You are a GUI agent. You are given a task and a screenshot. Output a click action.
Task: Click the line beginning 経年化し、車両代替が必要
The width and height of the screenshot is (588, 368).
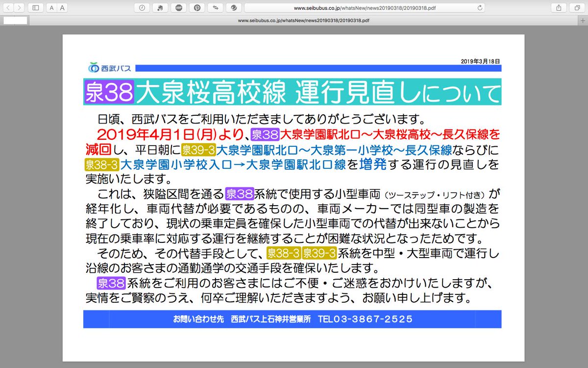293,209
